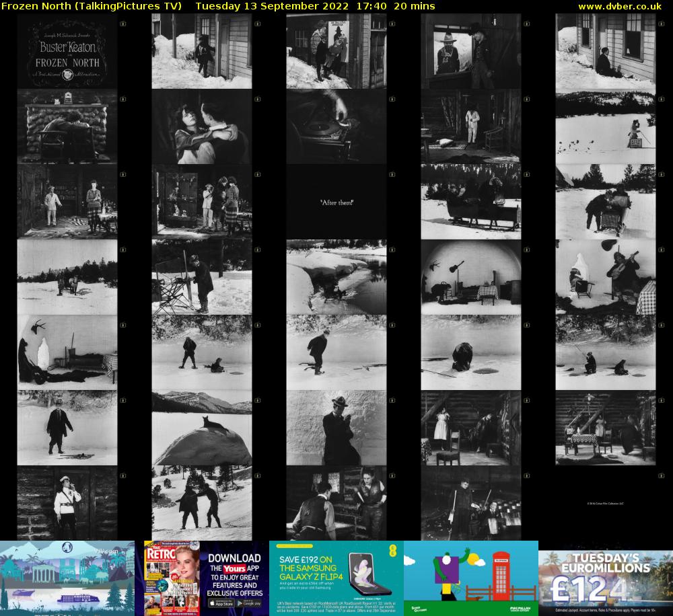
Task: Select the copyright credit end frame thumbnail
Action: [606, 503]
